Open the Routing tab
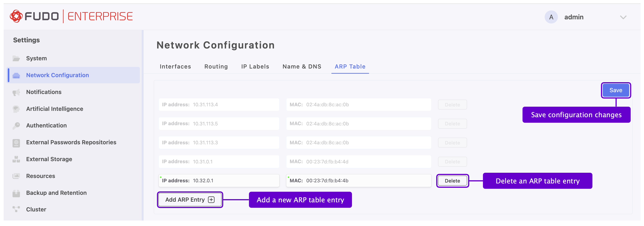The width and height of the screenshot is (644, 226). [x=216, y=67]
